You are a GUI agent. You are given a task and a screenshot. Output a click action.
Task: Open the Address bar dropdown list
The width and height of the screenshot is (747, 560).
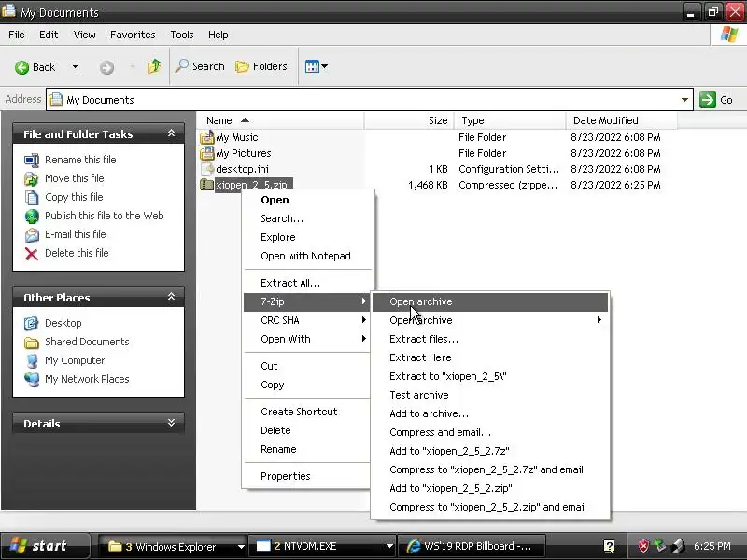684,100
